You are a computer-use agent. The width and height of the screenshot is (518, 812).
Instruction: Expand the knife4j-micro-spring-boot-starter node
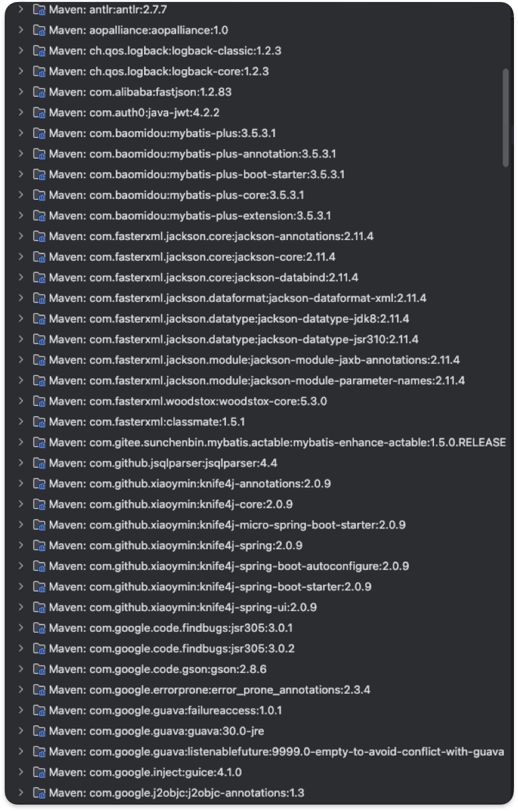click(21, 525)
